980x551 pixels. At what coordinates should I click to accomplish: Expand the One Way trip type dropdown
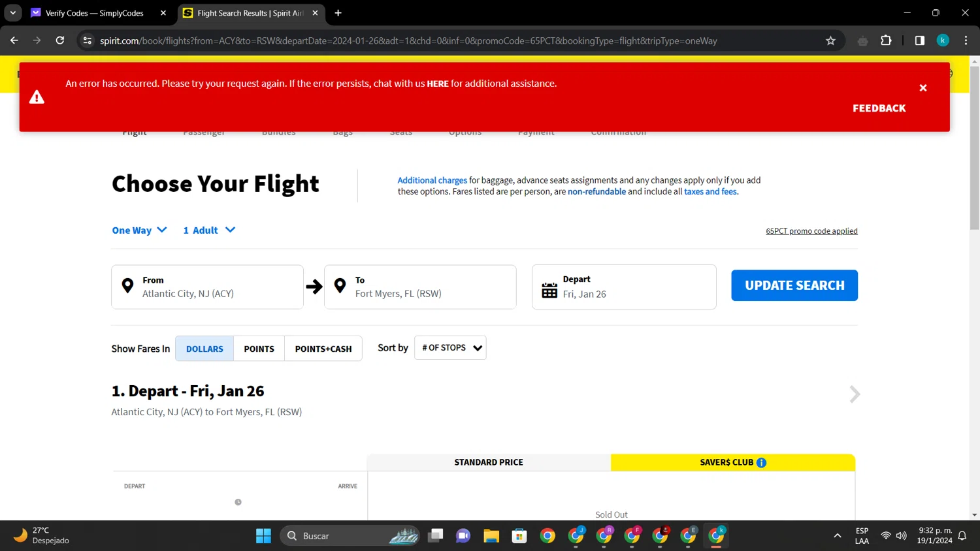coord(139,230)
